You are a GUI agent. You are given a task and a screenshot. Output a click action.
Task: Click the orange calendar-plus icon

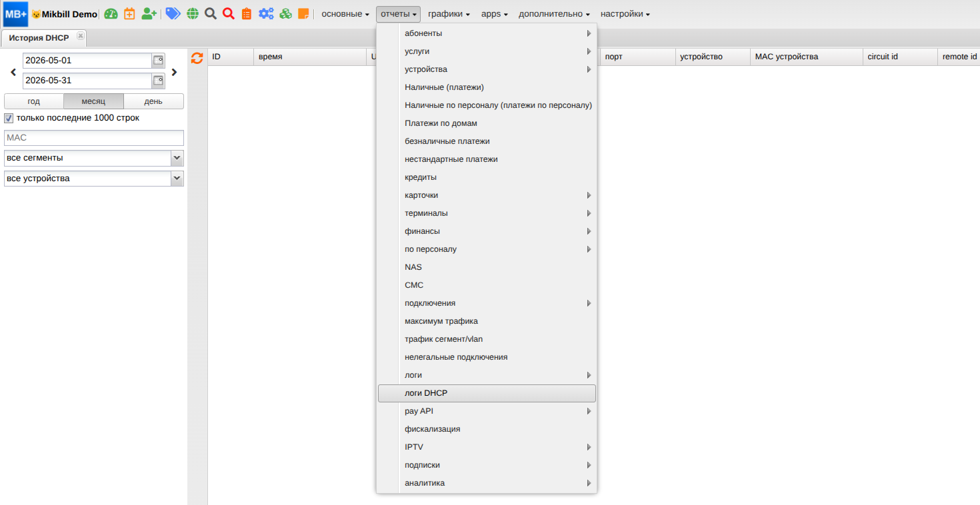coord(130,14)
